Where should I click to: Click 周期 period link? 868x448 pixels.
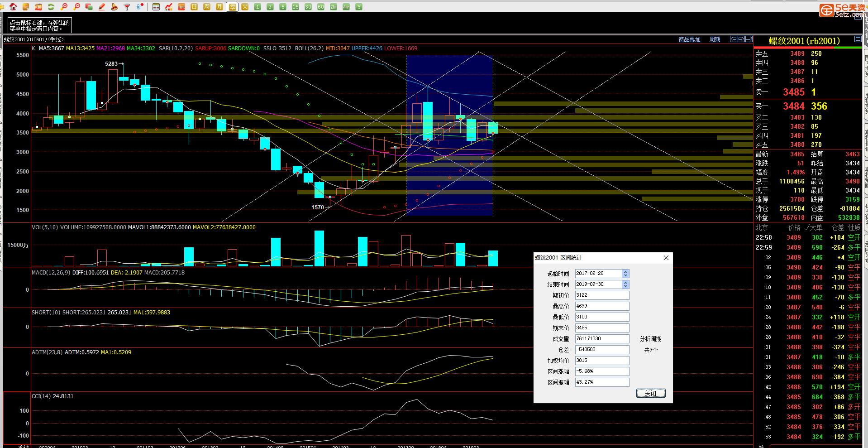click(715, 39)
